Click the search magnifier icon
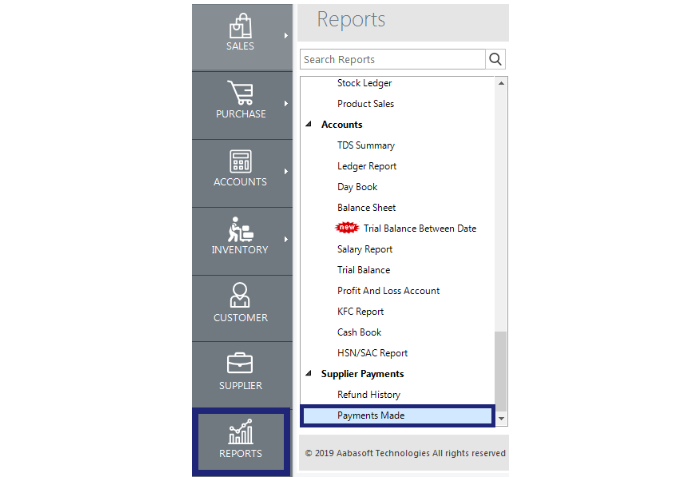The image size is (700, 477). coord(495,59)
